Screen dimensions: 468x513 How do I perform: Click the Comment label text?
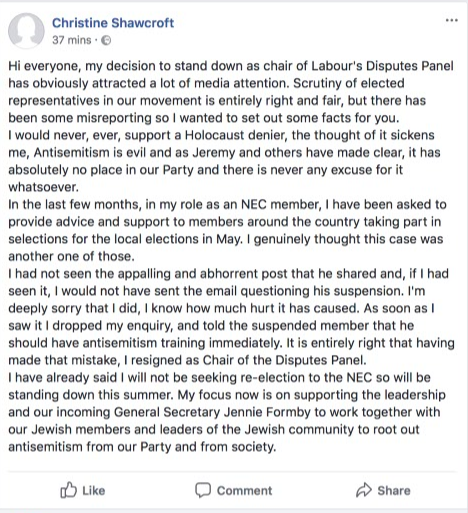pyautogui.click(x=244, y=491)
